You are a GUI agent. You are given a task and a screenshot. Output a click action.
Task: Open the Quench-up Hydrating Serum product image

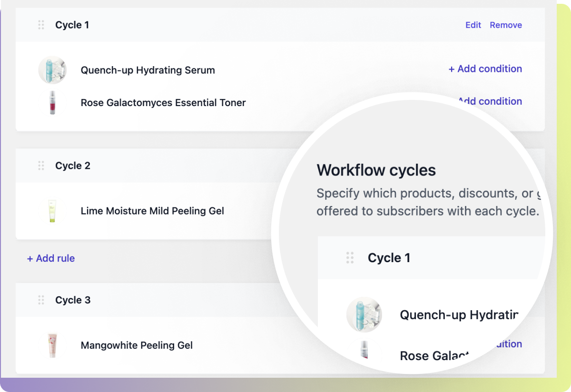(x=52, y=70)
